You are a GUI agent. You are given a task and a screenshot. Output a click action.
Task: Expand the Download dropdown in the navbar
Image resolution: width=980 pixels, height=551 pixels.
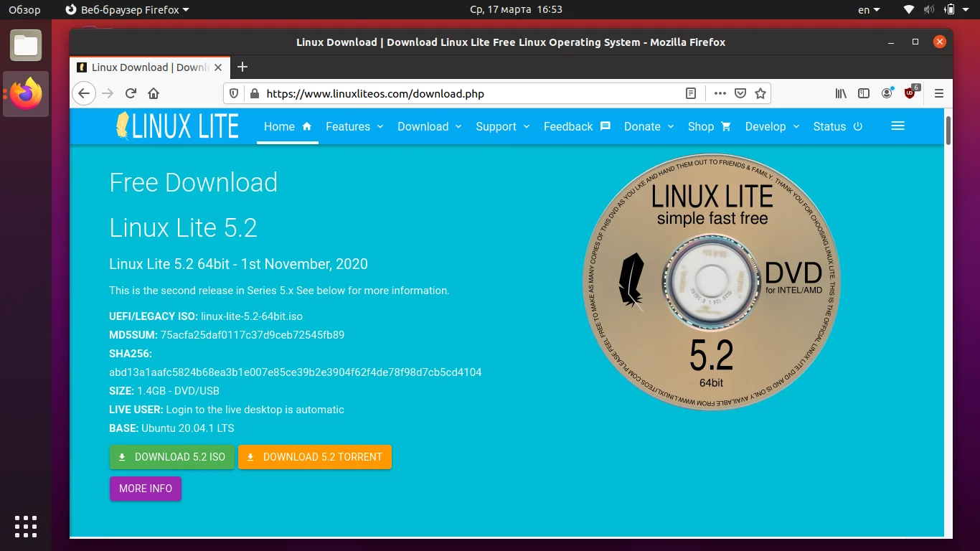(429, 126)
